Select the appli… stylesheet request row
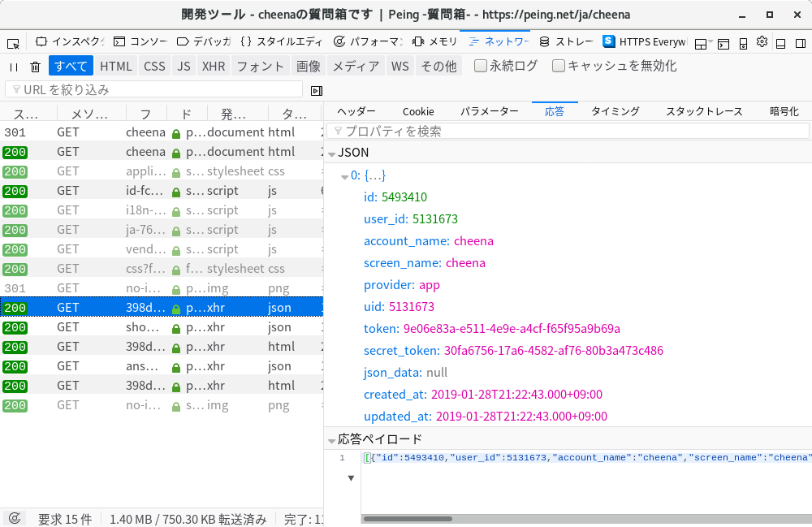The width and height of the screenshot is (812, 527). [162, 171]
